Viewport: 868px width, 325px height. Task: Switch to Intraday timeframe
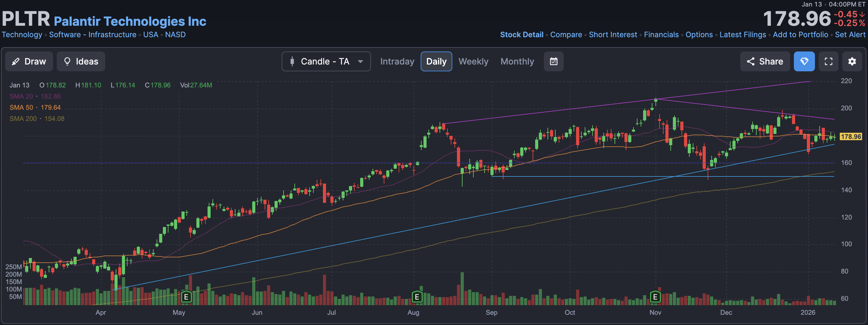point(397,61)
